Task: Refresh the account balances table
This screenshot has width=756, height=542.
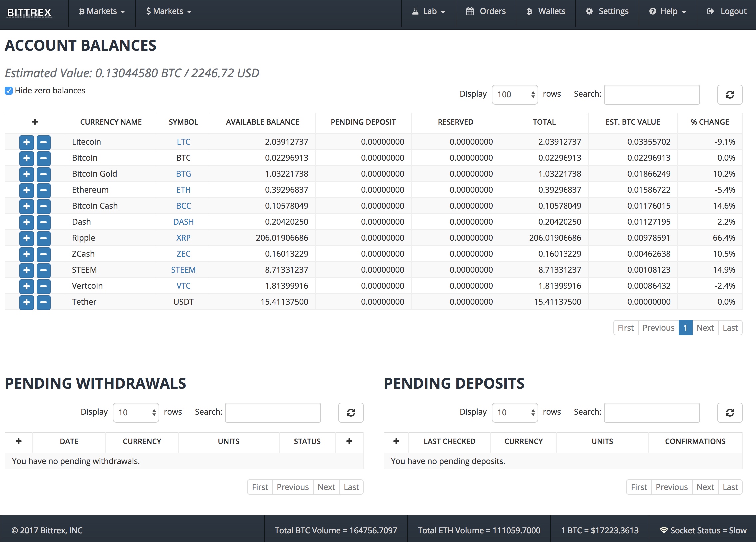Action: (730, 95)
